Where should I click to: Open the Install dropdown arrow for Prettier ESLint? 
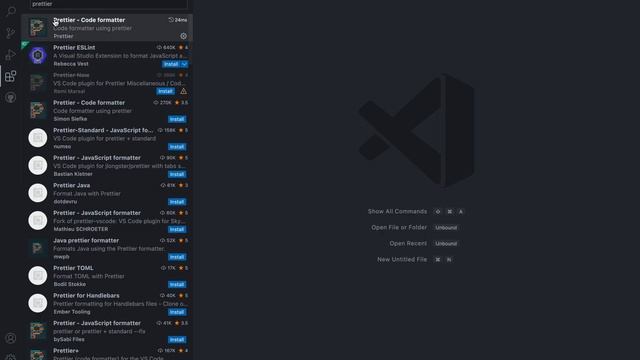coord(184,64)
